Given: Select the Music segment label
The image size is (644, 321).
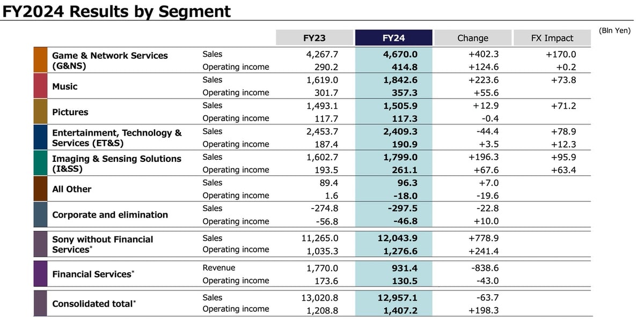Looking at the screenshot, I should tap(64, 86).
